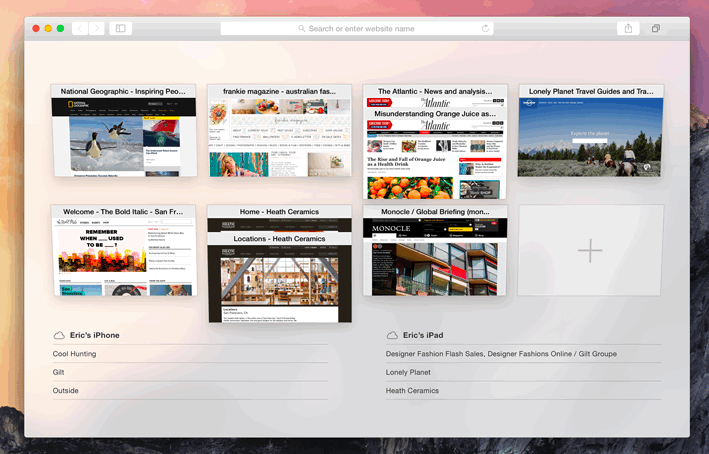Open Designer Fashion Flash Sales Gilt Groupe link
The height and width of the screenshot is (454, 709).
(523, 354)
